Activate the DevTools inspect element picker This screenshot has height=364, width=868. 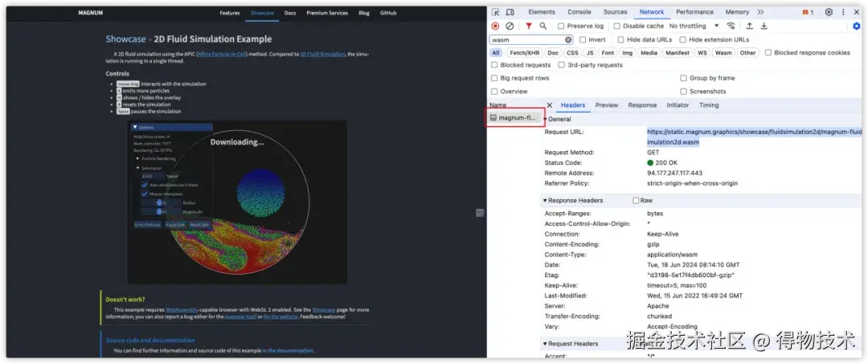coord(495,12)
